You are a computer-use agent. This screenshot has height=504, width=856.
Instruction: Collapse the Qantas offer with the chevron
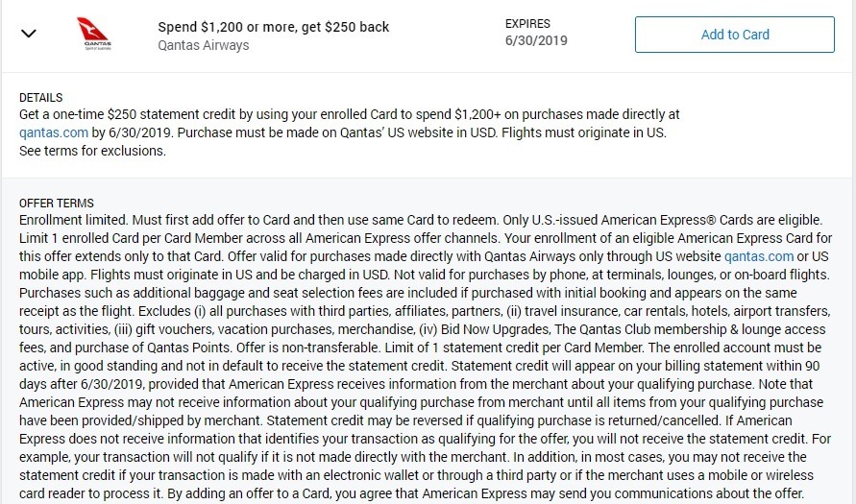point(29,34)
